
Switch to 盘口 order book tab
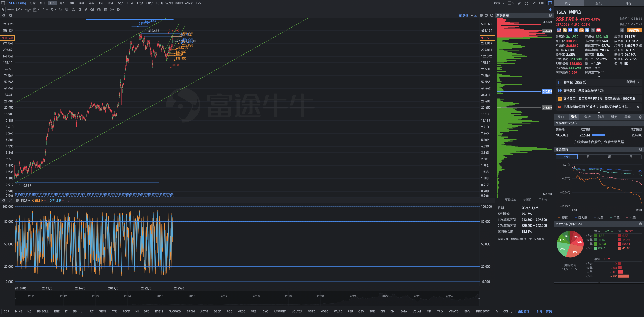(x=561, y=117)
